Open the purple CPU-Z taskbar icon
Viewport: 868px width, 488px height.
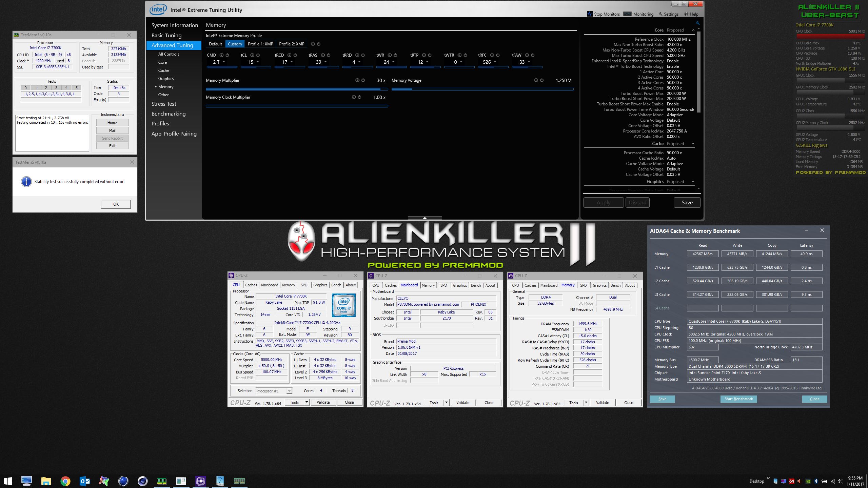pos(200,481)
